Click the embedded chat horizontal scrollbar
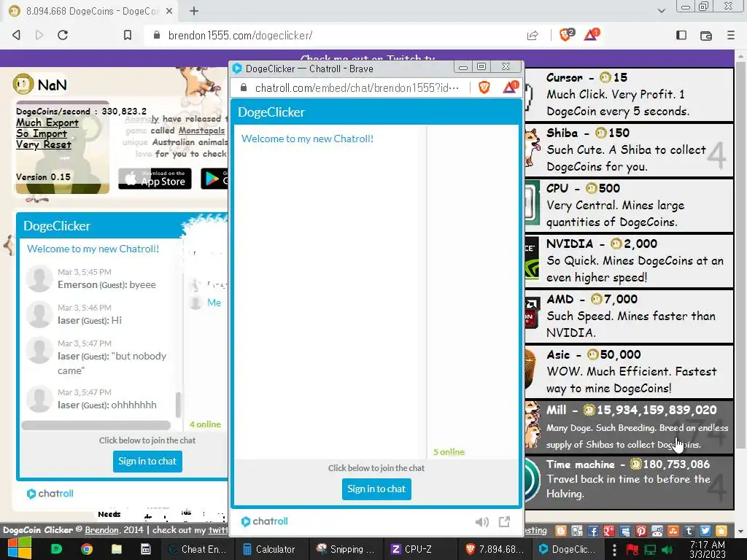The image size is (747, 560). (x=96, y=425)
